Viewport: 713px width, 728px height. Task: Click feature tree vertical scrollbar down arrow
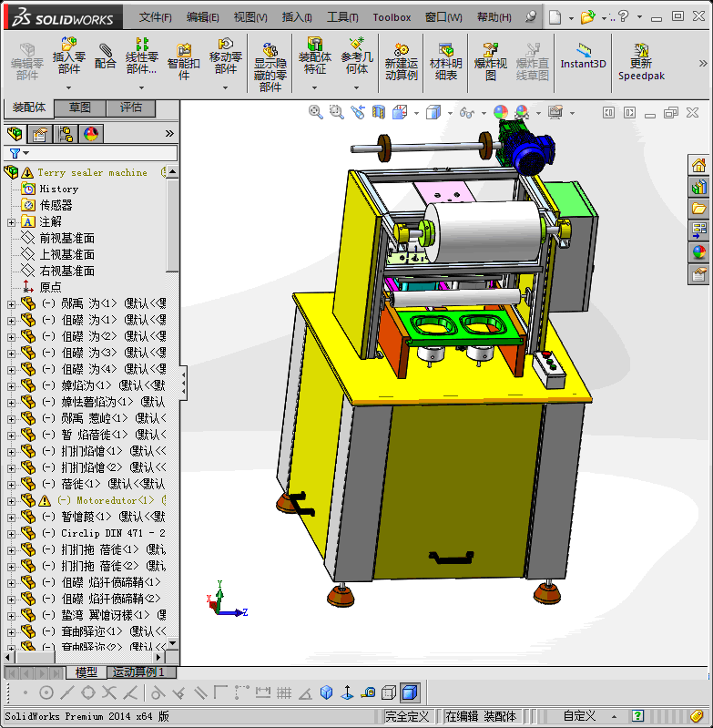point(173,643)
